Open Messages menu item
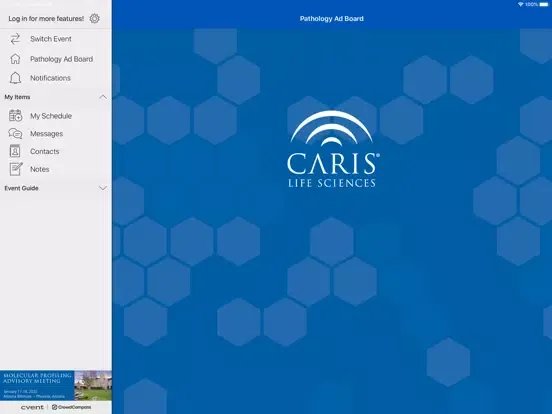 56,134
